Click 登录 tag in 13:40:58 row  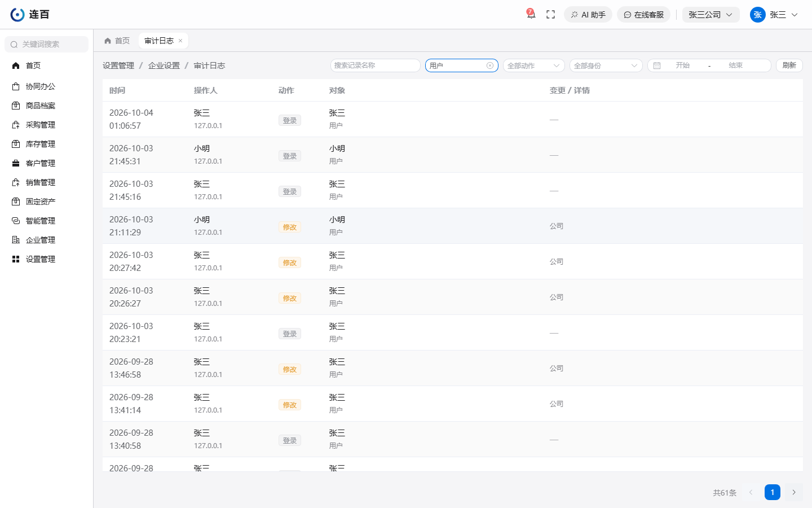coord(290,440)
